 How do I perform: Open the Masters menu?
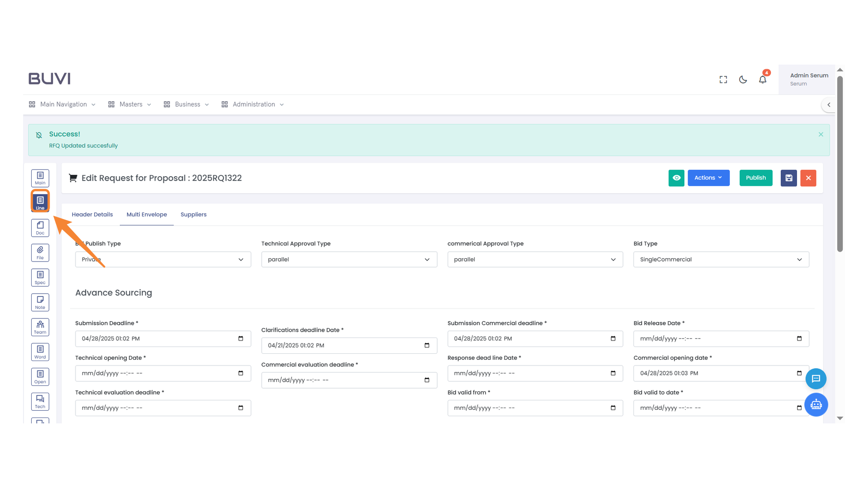[x=130, y=104]
